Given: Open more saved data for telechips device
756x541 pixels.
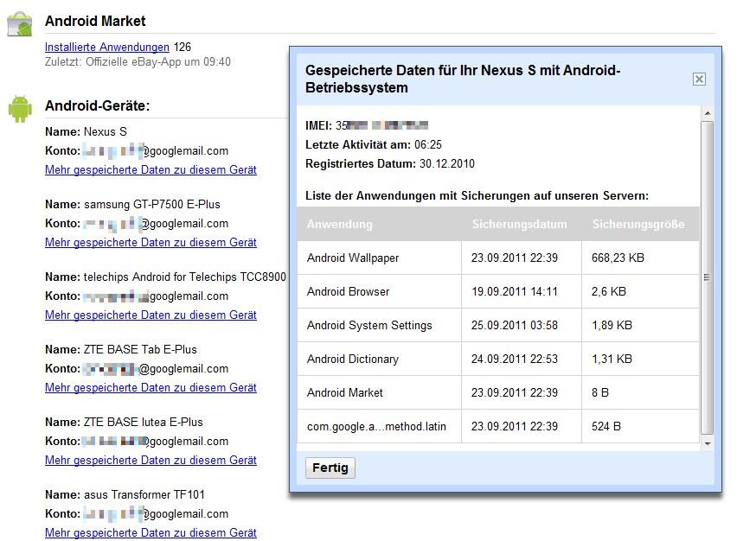Looking at the screenshot, I should (x=151, y=315).
